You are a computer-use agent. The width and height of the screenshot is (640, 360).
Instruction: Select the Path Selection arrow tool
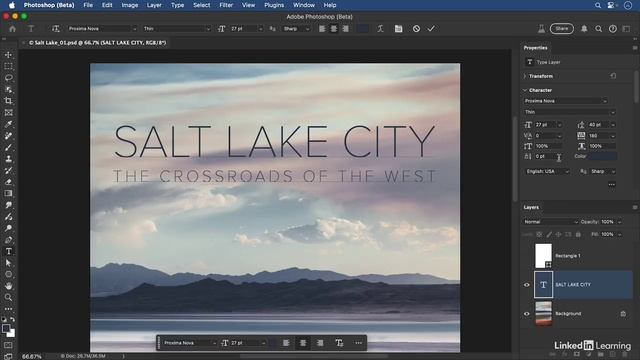(8, 263)
